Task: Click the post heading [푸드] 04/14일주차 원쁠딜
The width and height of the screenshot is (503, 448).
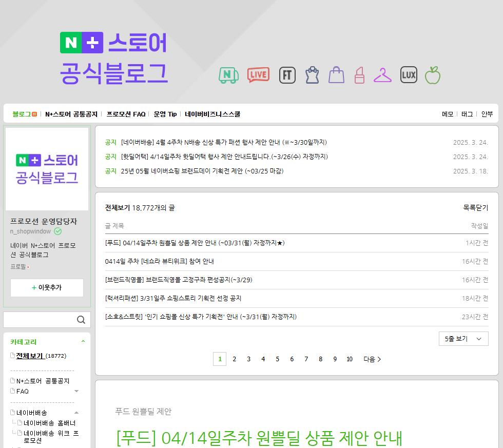Action: point(259,438)
